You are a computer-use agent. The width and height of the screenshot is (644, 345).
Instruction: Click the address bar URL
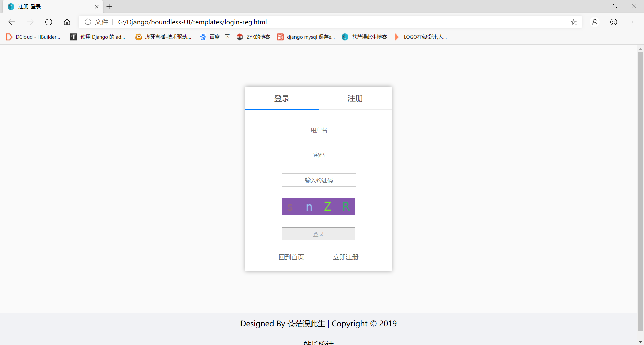pyautogui.click(x=193, y=22)
